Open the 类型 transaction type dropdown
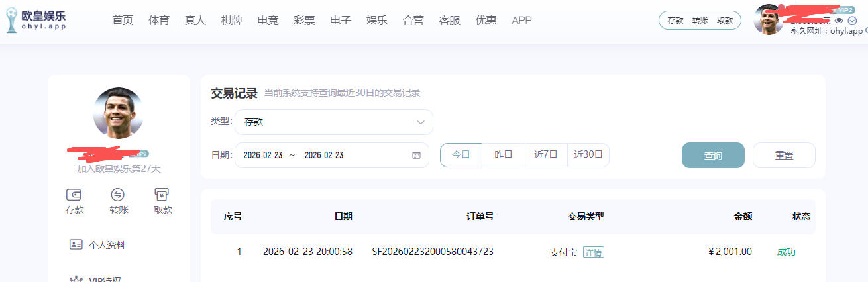This screenshot has width=868, height=282. pyautogui.click(x=334, y=122)
